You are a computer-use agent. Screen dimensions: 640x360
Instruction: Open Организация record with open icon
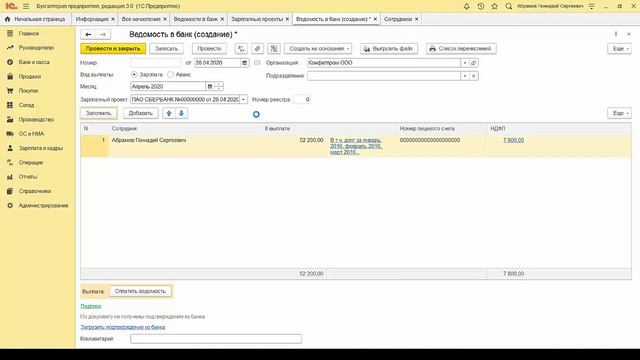point(473,63)
